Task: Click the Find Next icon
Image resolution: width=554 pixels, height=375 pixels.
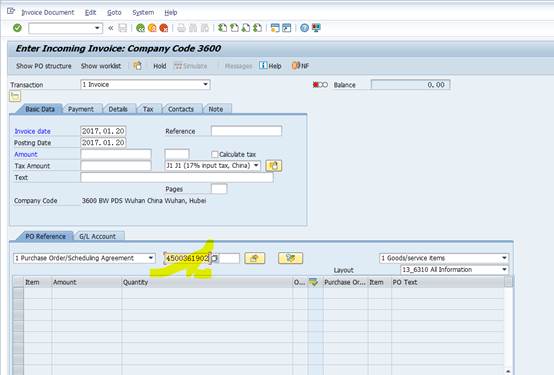Action: [x=205, y=28]
